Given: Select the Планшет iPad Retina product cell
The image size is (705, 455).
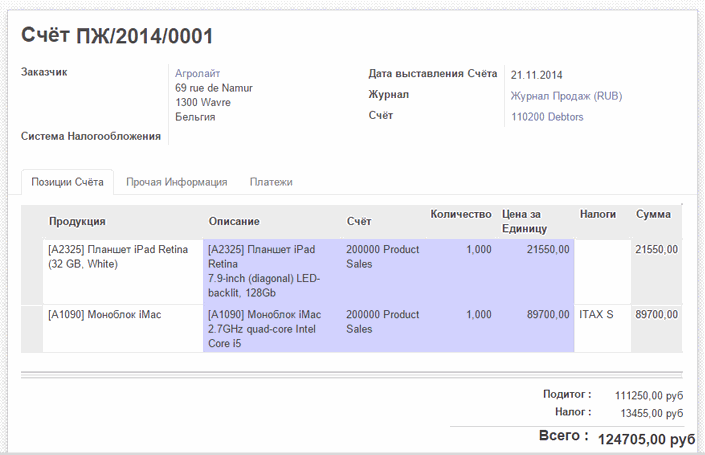Looking at the screenshot, I should tap(123, 272).
